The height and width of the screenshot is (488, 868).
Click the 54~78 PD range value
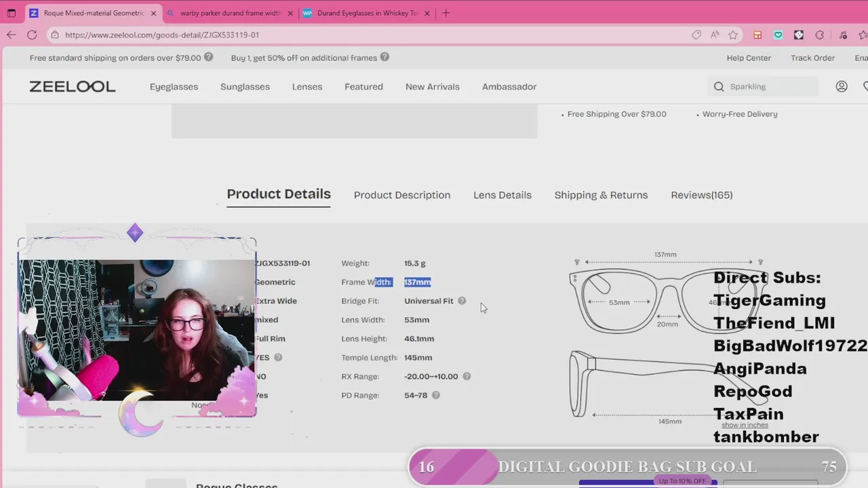pyautogui.click(x=416, y=395)
